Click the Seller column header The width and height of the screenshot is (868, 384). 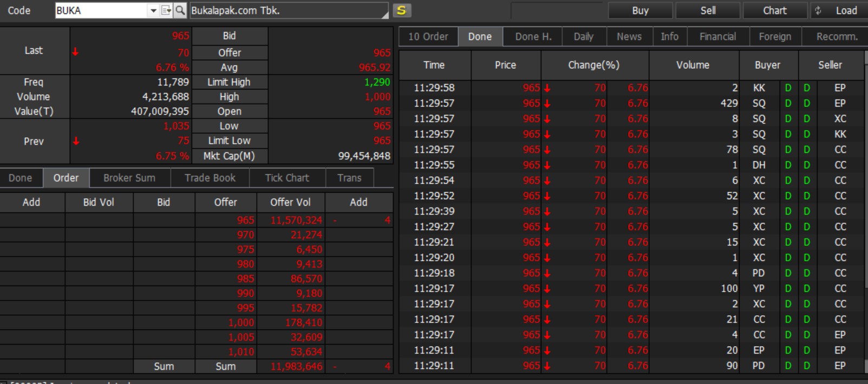tap(830, 65)
